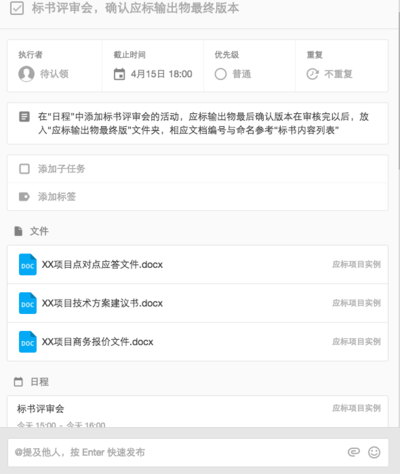This screenshot has height=474, width=400.
Task: Open the deadline calendar icon 4月15日
Action: tap(119, 74)
